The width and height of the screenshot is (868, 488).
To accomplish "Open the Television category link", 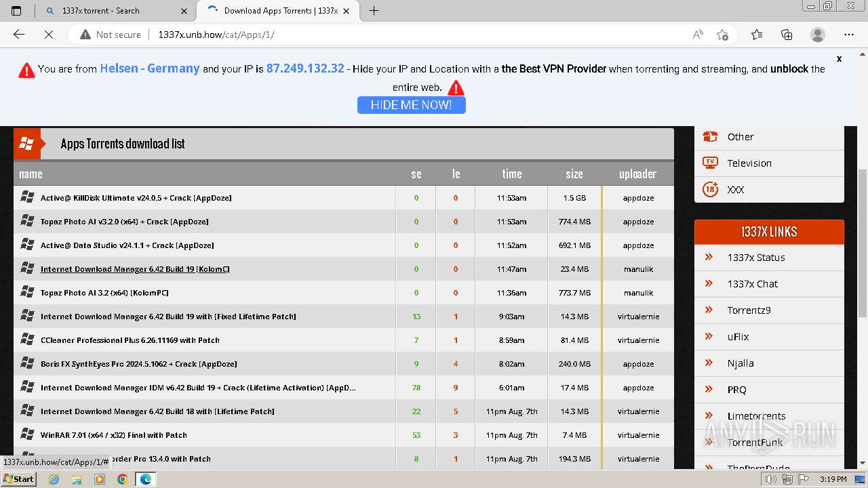I will [x=749, y=163].
